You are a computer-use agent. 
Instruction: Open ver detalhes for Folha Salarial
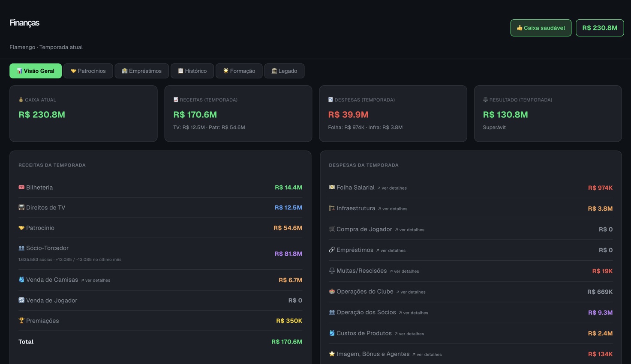[392, 188]
